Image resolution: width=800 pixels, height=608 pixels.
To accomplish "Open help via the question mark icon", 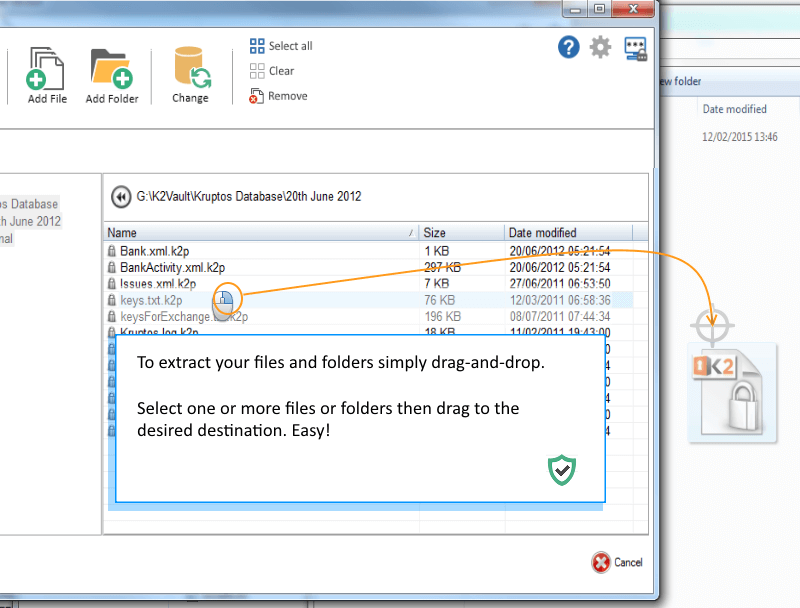I will pyautogui.click(x=569, y=47).
